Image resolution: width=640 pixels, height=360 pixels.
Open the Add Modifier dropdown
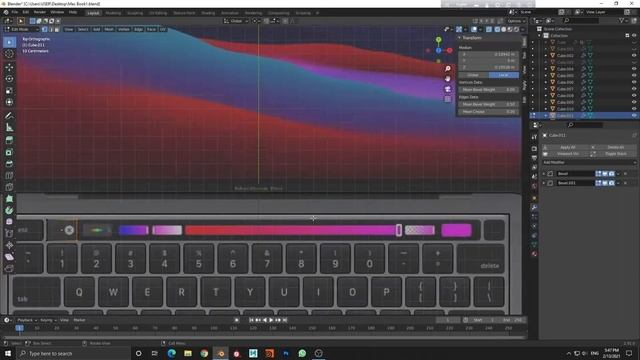click(589, 162)
